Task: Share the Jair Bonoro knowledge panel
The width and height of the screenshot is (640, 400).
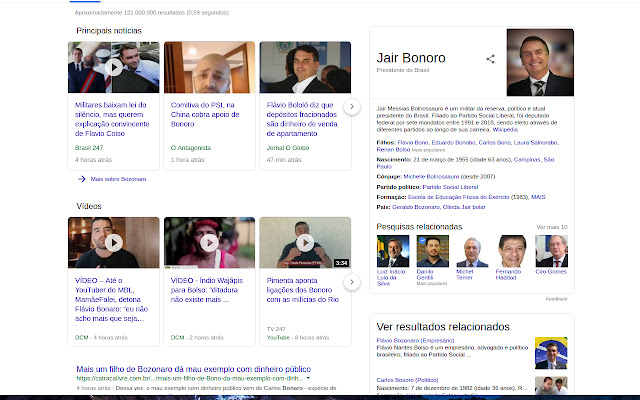Action: tap(491, 59)
